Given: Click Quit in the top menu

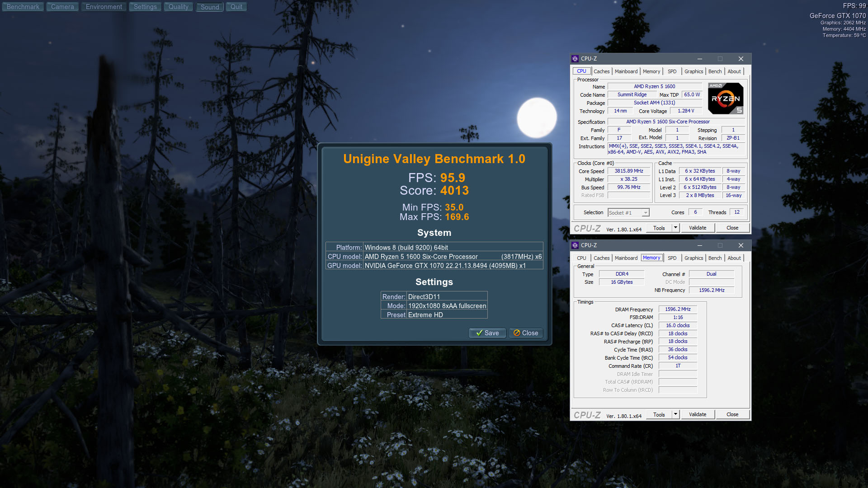Looking at the screenshot, I should point(236,7).
